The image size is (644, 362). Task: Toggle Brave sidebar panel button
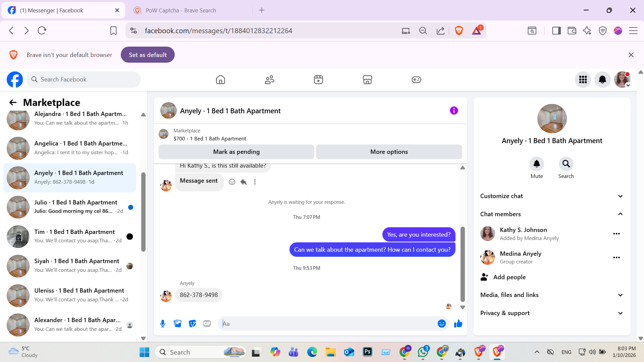(556, 31)
